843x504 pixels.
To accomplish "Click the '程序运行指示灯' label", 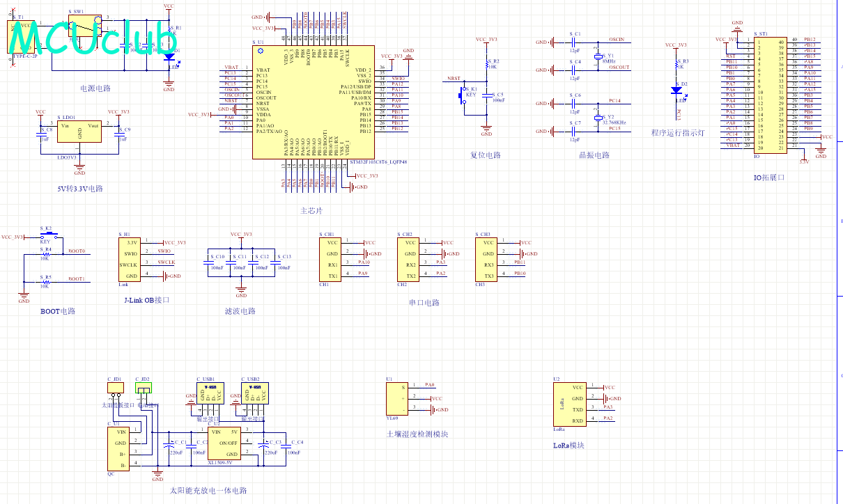I will pyautogui.click(x=678, y=133).
